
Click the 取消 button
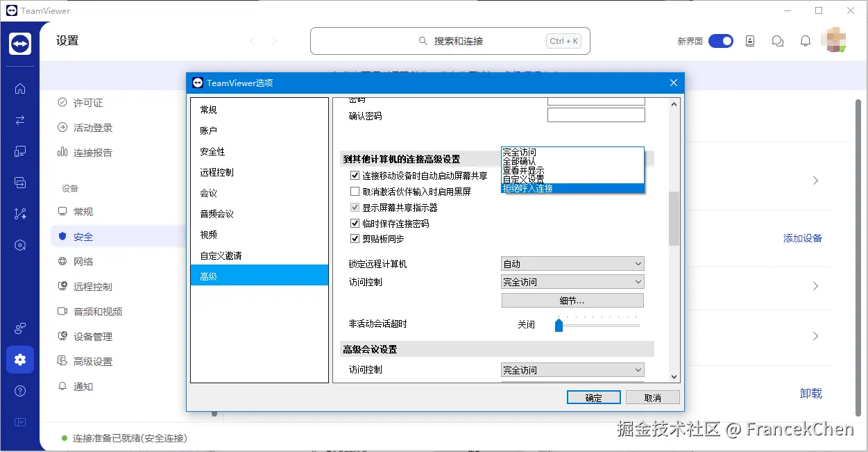pos(652,398)
